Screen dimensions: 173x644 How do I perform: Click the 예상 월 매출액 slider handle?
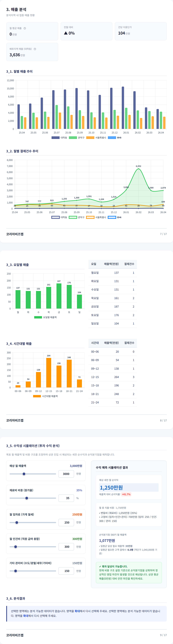coord(24,474)
